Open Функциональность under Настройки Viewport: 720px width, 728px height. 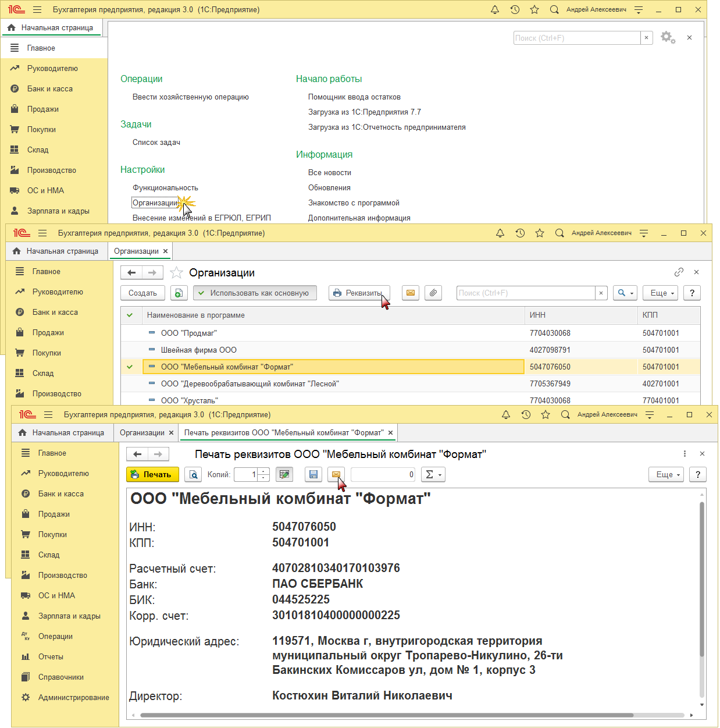pyautogui.click(x=165, y=187)
